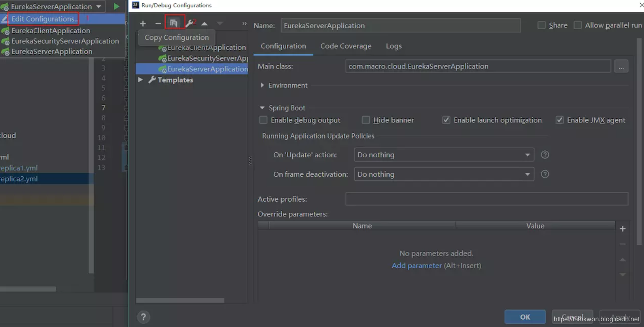Add override parameter using plus icon

(x=622, y=229)
